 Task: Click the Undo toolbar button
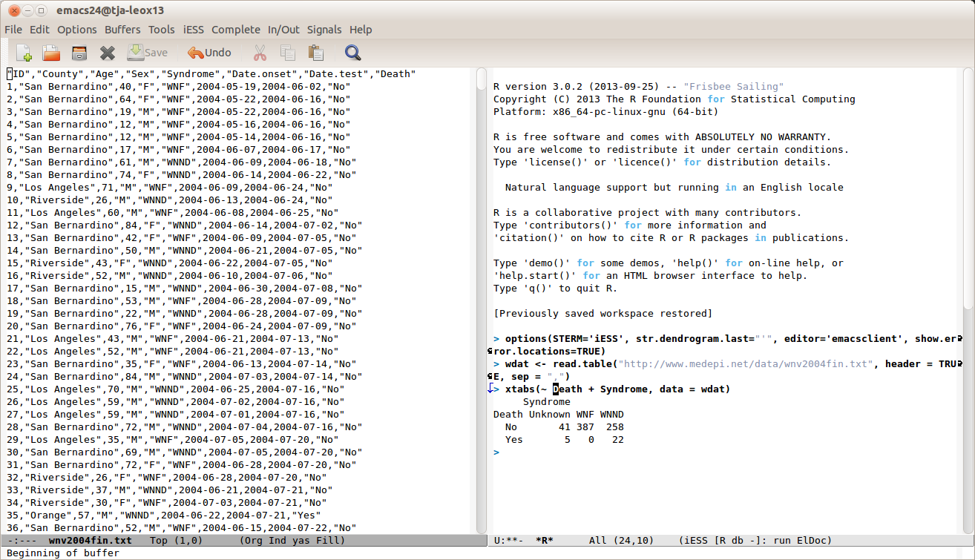pyautogui.click(x=209, y=53)
